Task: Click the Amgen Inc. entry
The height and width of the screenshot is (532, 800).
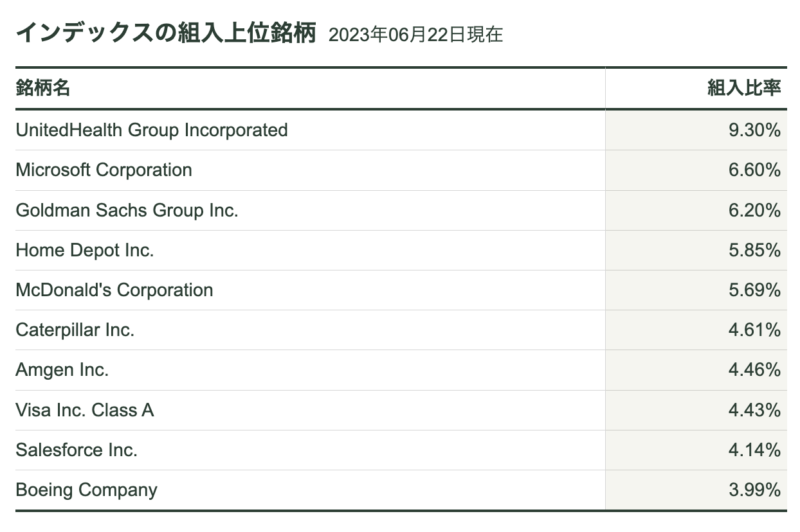Action: [x=63, y=370]
